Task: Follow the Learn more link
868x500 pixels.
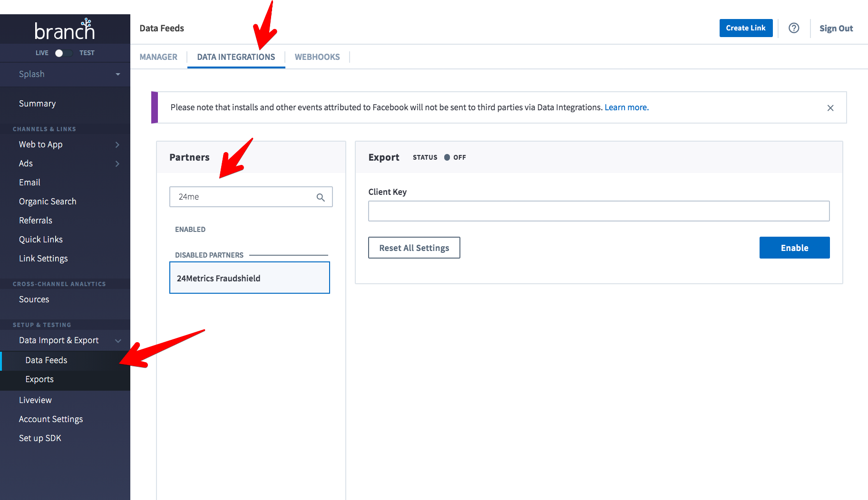Action: click(626, 107)
